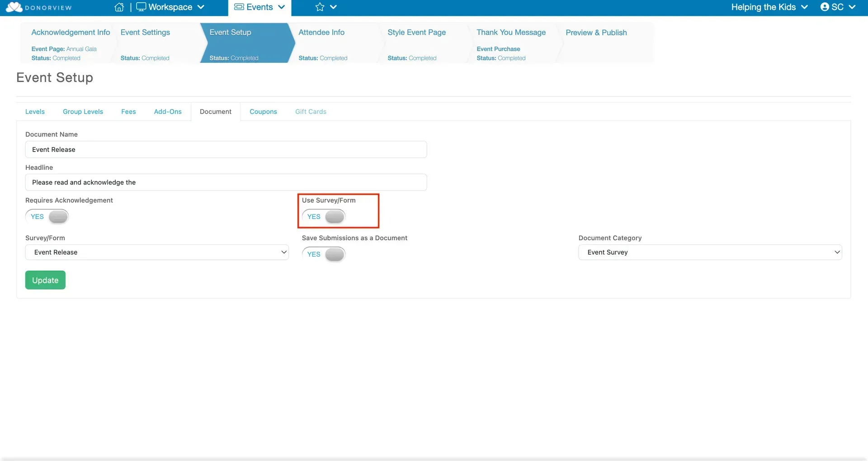Click the Events ticket icon
Image resolution: width=868 pixels, height=461 pixels.
(239, 7)
